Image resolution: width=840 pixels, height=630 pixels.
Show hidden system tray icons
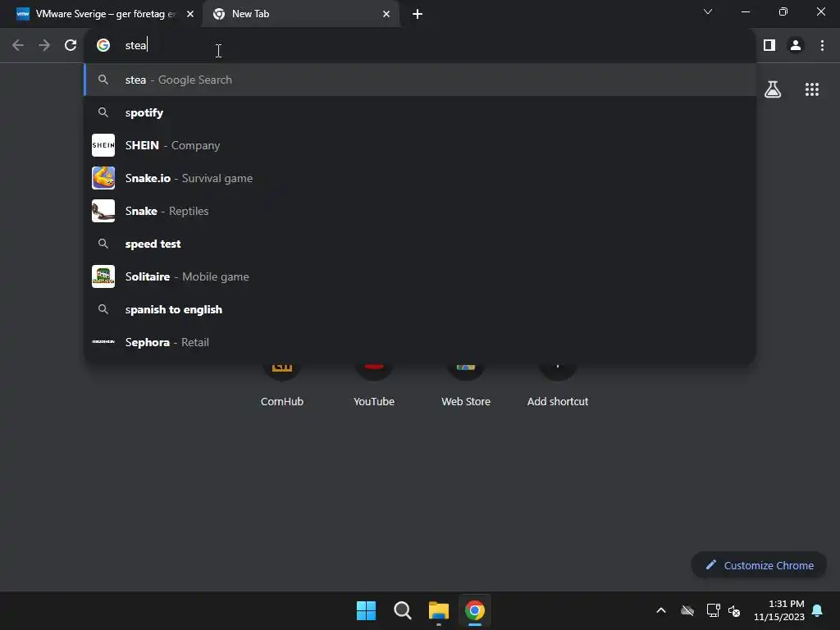pyautogui.click(x=661, y=610)
